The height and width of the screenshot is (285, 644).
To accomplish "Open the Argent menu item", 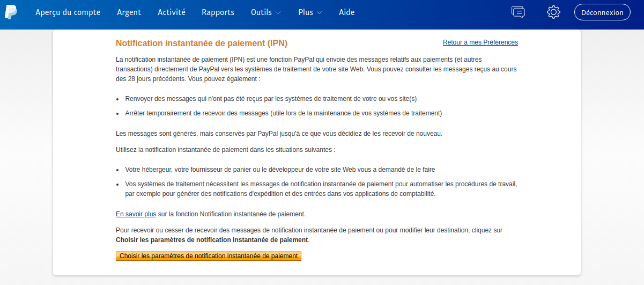I will [x=129, y=12].
